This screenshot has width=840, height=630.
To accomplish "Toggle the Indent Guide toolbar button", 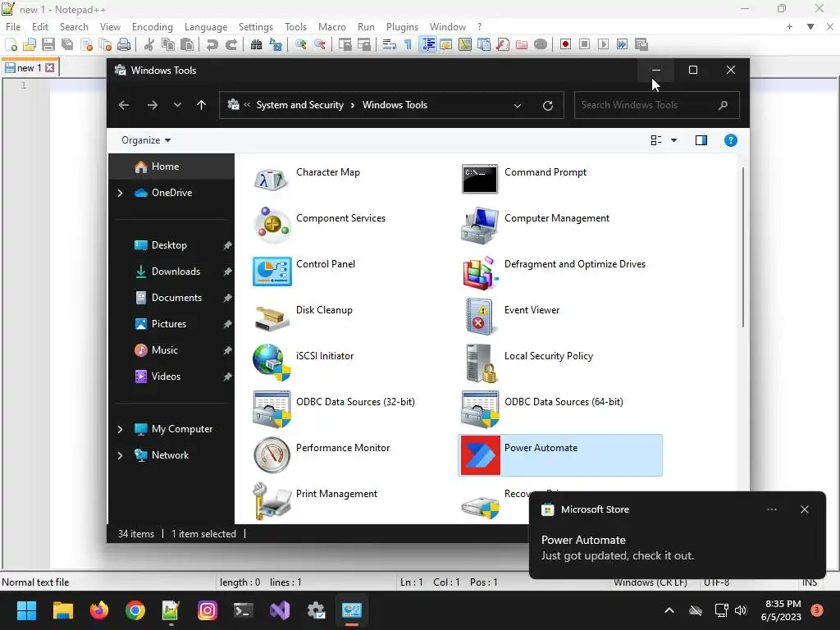I will tap(427, 44).
